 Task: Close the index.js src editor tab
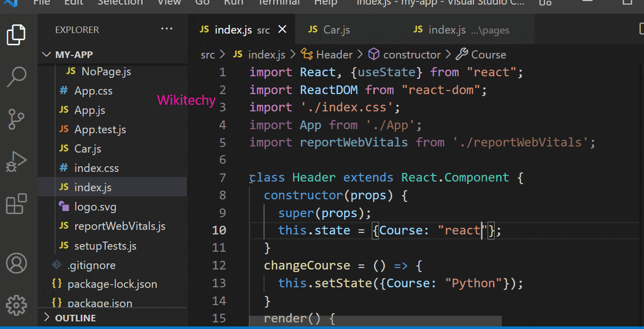(282, 29)
